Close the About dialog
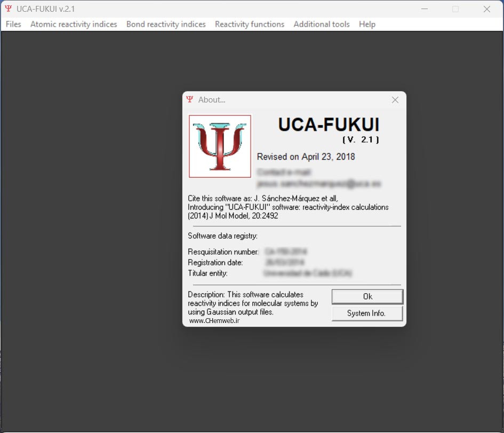 point(395,100)
